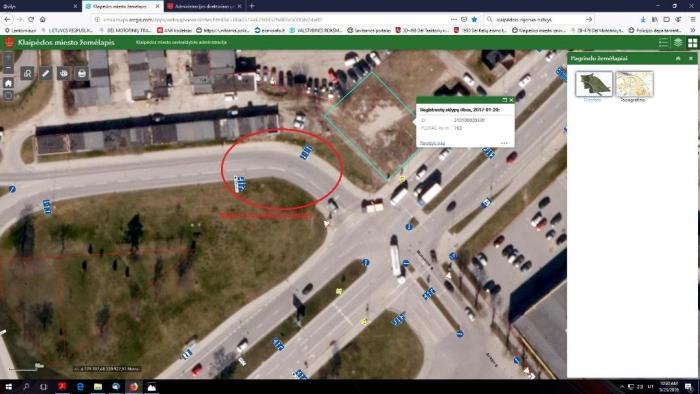Open popup's three-dots actions menu
The height and width of the screenshot is (394, 700).
504,143
